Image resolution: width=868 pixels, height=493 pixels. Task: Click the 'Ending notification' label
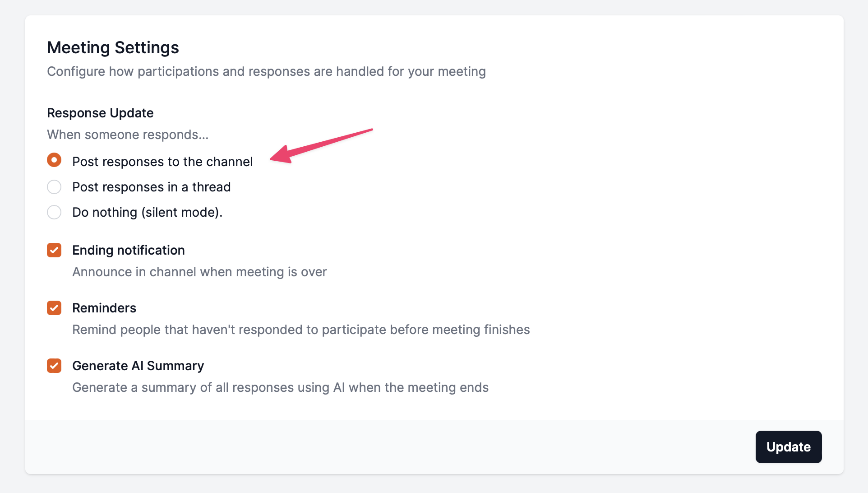pyautogui.click(x=128, y=250)
